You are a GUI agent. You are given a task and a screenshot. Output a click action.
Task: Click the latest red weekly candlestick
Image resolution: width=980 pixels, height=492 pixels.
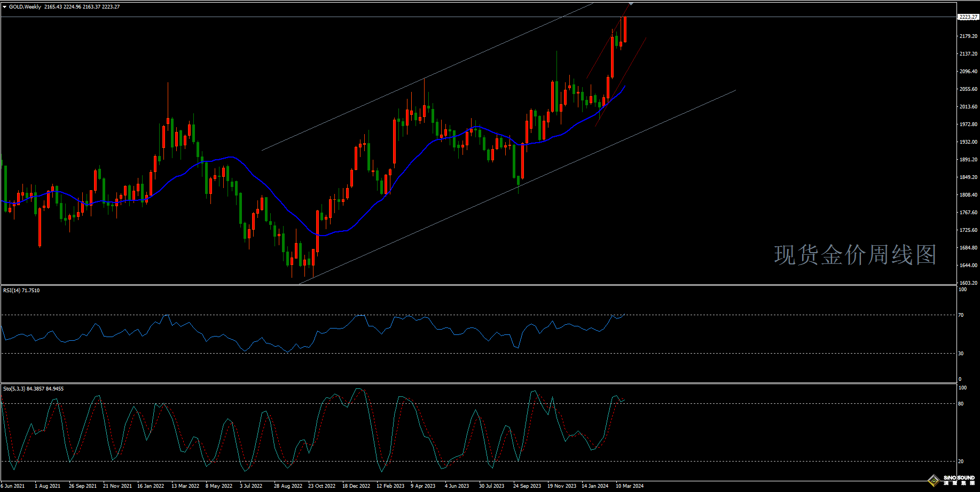click(x=624, y=29)
